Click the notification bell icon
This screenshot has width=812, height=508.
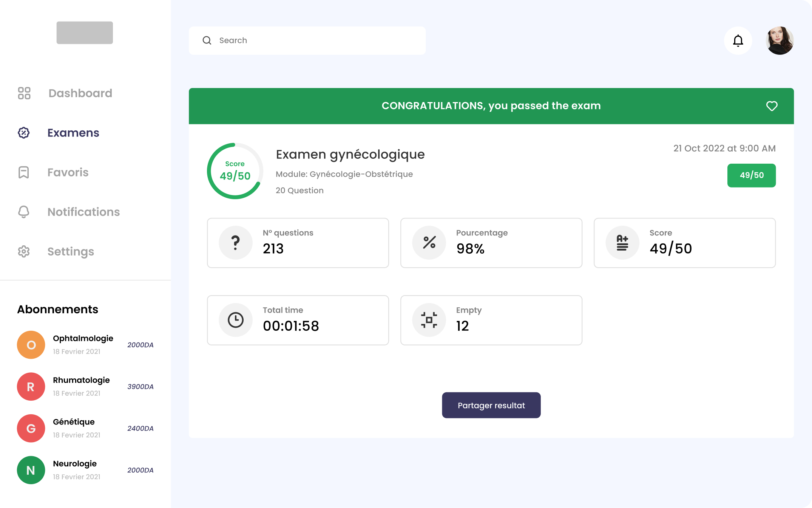pos(738,40)
